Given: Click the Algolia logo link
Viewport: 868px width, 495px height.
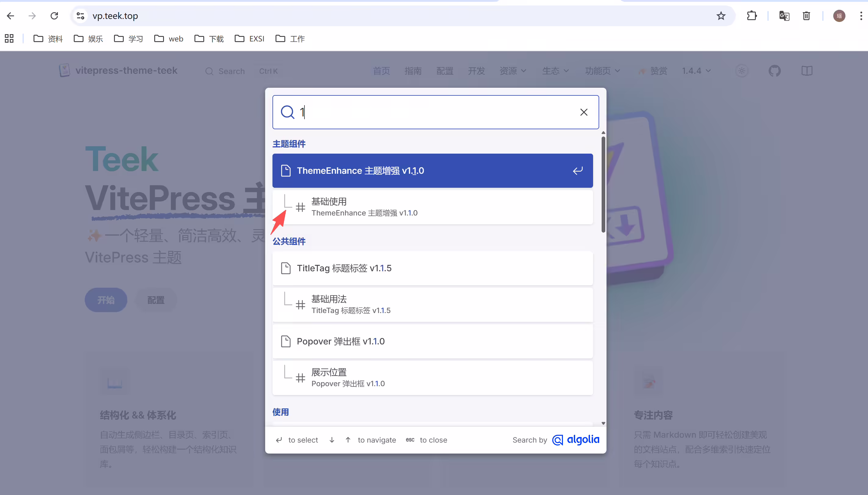Looking at the screenshot, I should (x=575, y=440).
